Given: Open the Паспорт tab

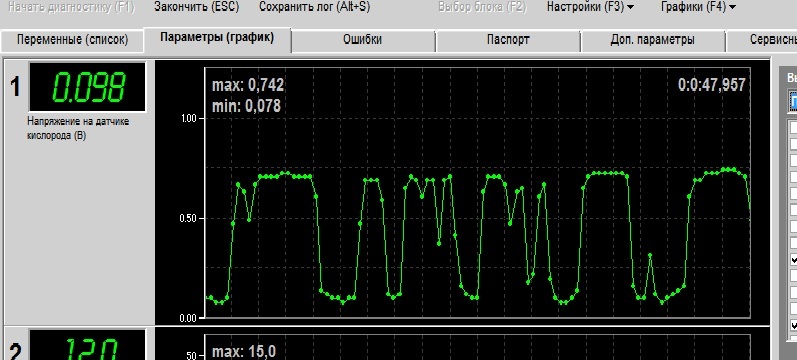Looking at the screenshot, I should pos(508,40).
